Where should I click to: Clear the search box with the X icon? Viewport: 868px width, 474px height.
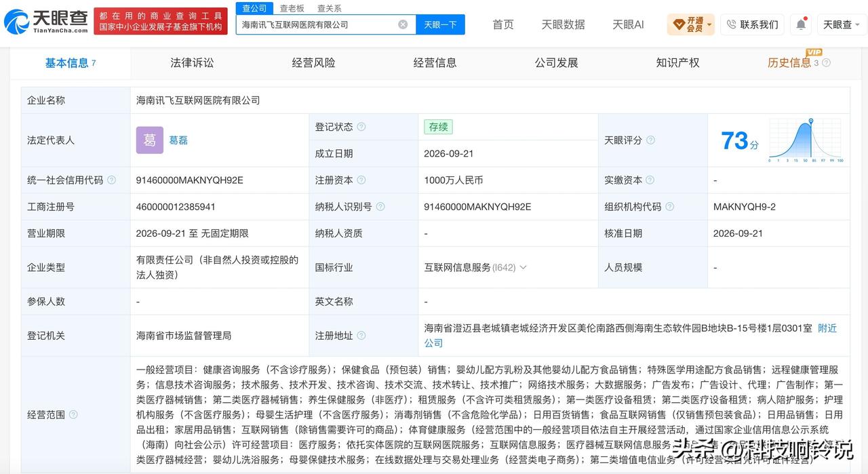403,24
